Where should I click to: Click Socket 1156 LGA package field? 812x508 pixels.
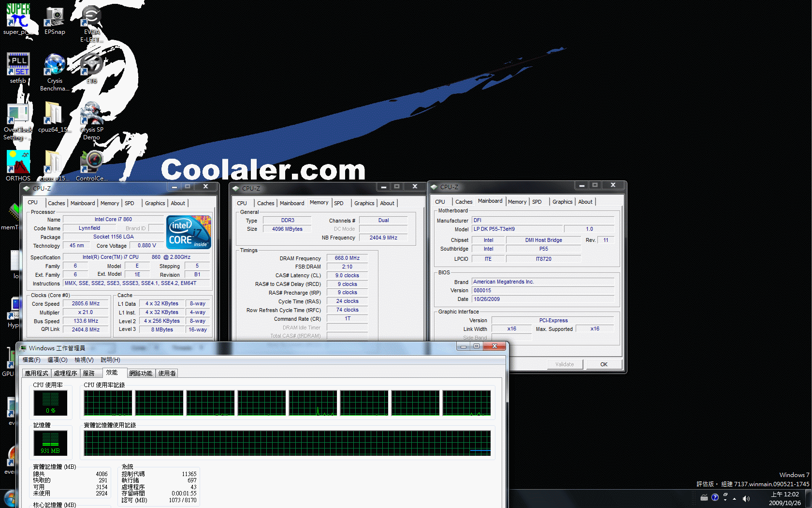[x=113, y=237]
